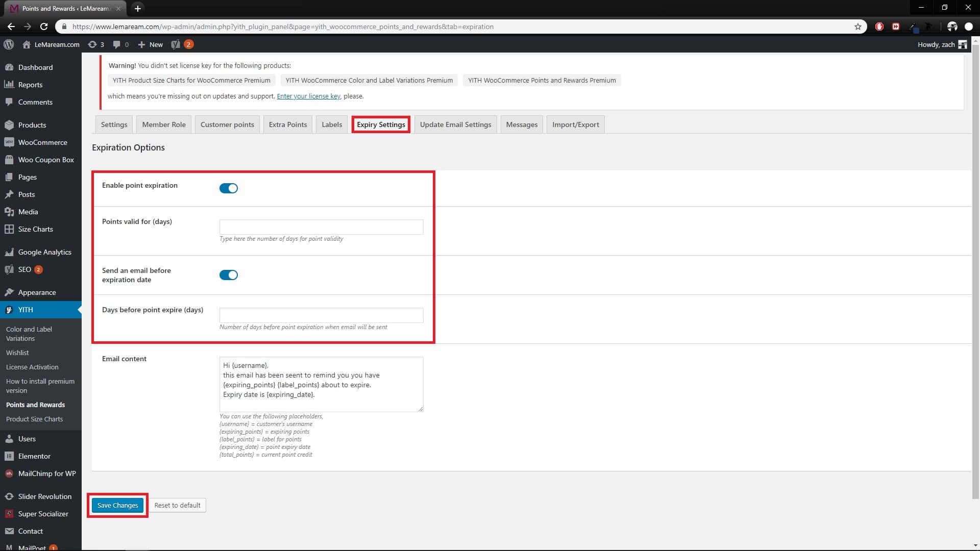This screenshot has height=551, width=980.
Task: Open Howdy, zach user menu
Action: [x=942, y=44]
